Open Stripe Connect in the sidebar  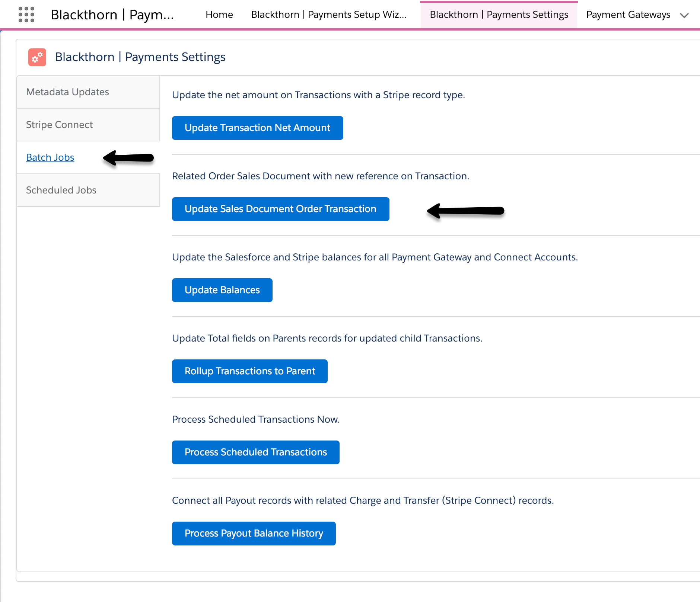coord(88,125)
